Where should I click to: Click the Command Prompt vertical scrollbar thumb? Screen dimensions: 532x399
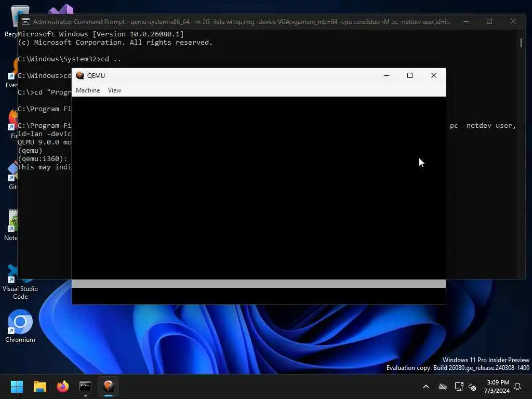point(521,43)
